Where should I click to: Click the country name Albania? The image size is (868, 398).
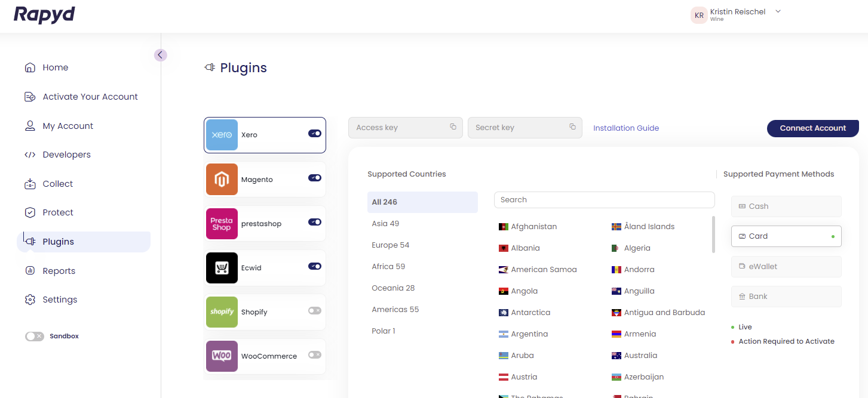526,248
